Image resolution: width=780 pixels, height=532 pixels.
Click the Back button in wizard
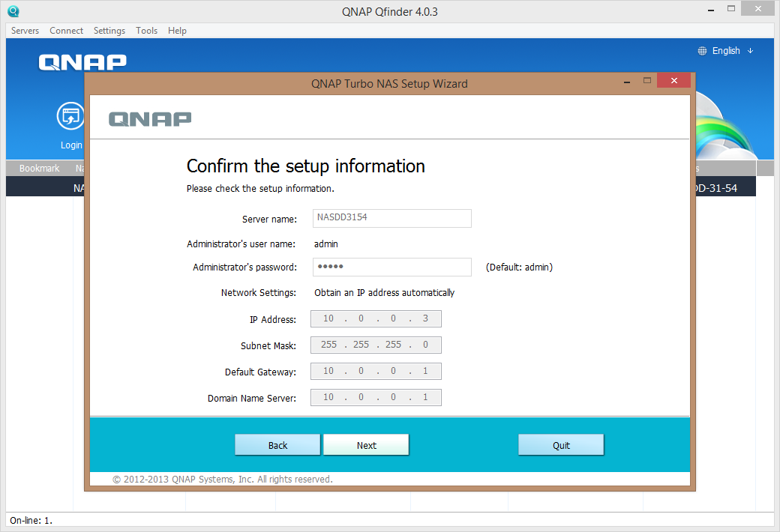coord(277,445)
